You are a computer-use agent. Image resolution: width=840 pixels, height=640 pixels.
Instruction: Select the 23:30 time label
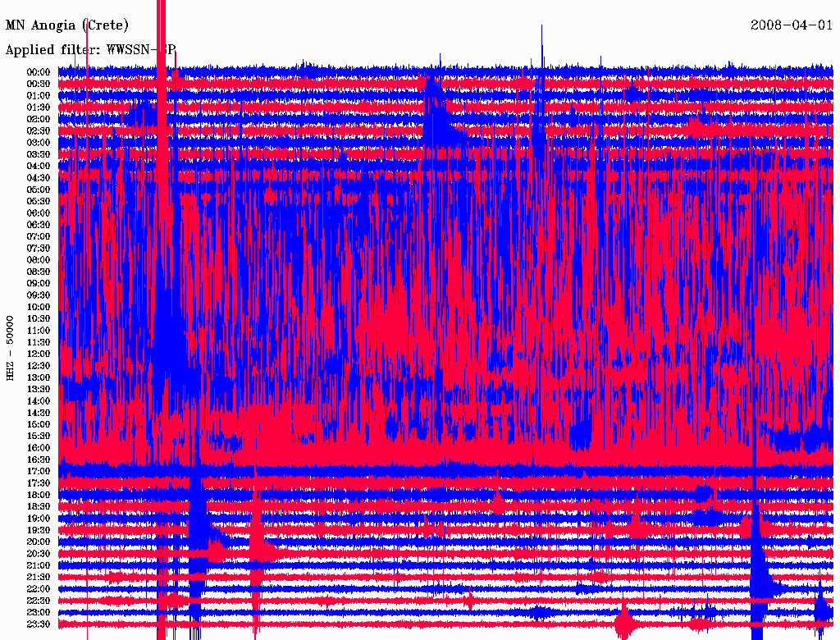39,624
